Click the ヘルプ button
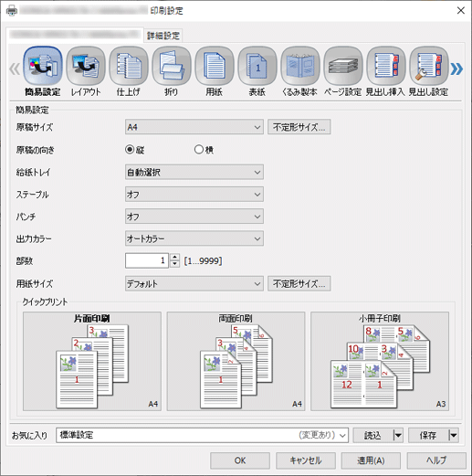This screenshot has width=472, height=476. 436,460
